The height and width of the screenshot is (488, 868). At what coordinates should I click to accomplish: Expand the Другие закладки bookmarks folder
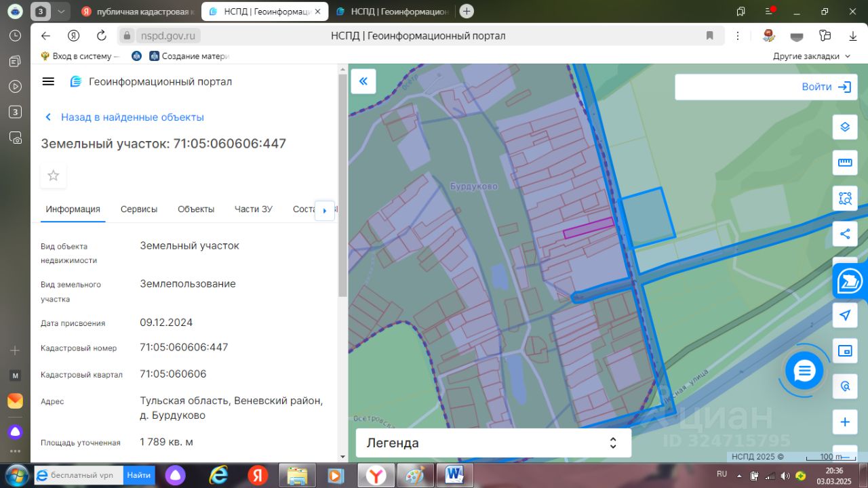812,56
